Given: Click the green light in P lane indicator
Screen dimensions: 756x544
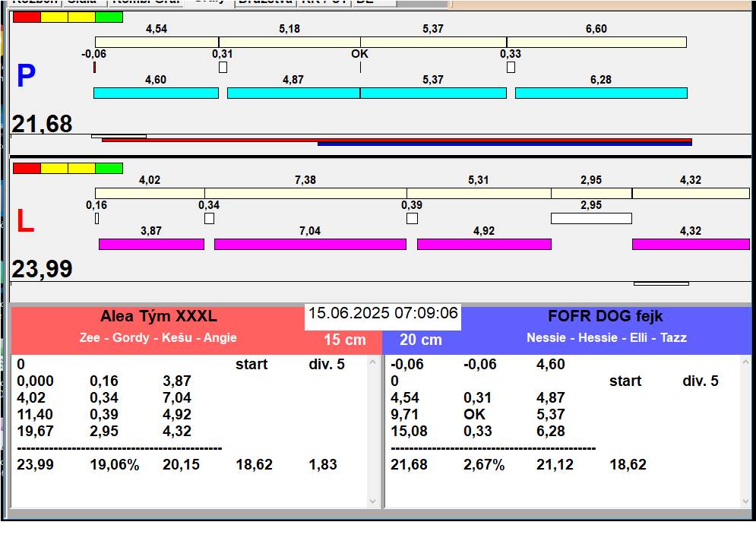Looking at the screenshot, I should 109,17.
